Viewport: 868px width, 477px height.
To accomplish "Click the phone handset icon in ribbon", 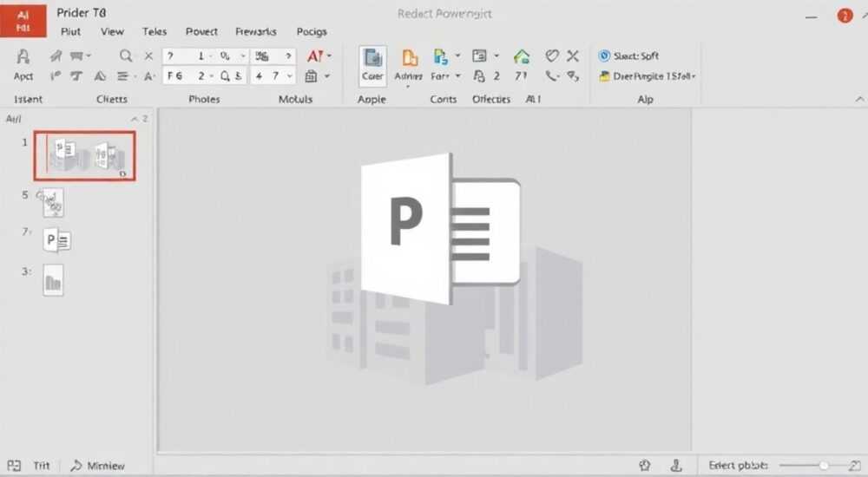I will 551,75.
